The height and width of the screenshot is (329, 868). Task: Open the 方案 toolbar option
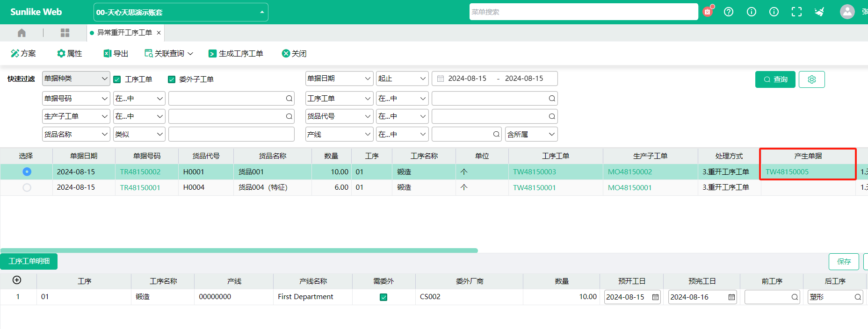[23, 53]
